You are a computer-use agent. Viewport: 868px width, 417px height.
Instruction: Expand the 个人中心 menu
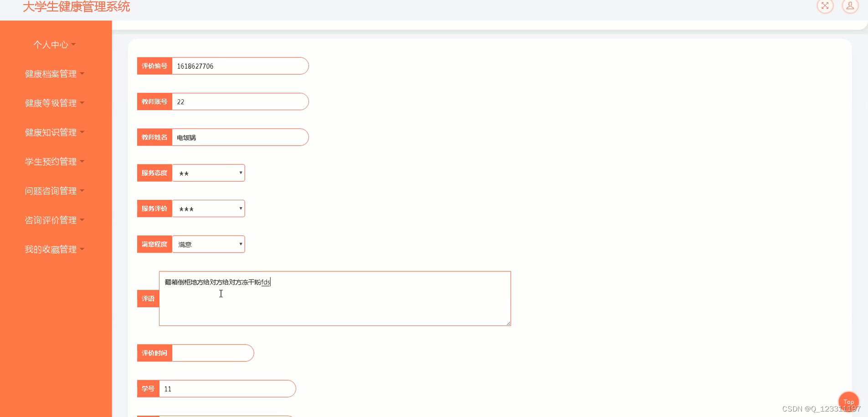click(x=55, y=45)
